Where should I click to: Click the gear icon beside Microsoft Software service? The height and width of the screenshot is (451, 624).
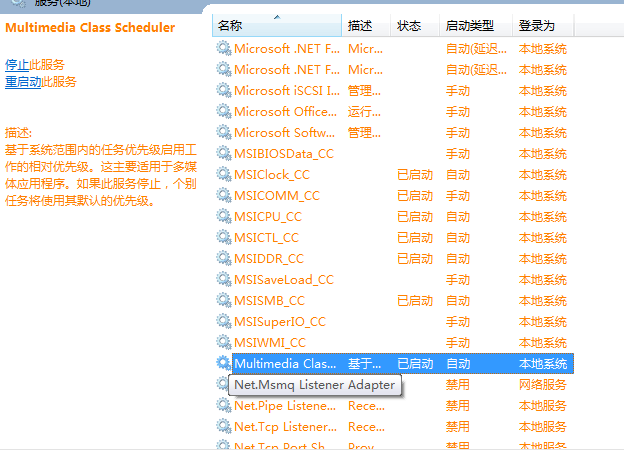pyautogui.click(x=224, y=133)
